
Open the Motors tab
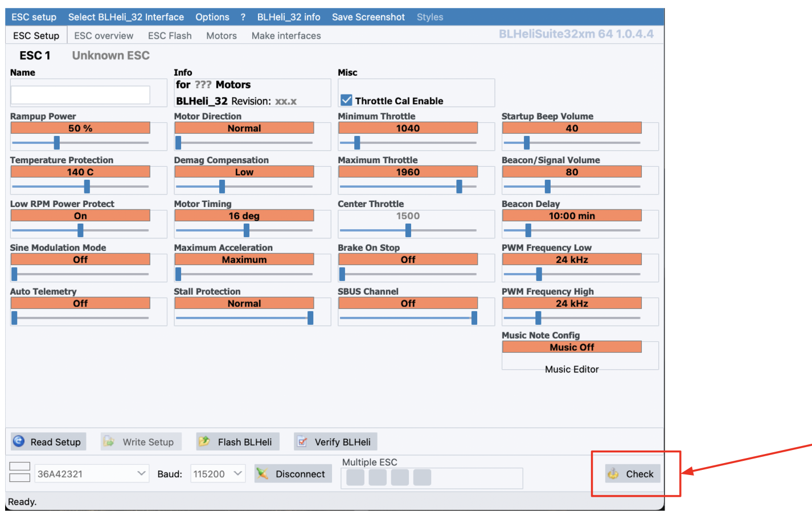click(222, 36)
